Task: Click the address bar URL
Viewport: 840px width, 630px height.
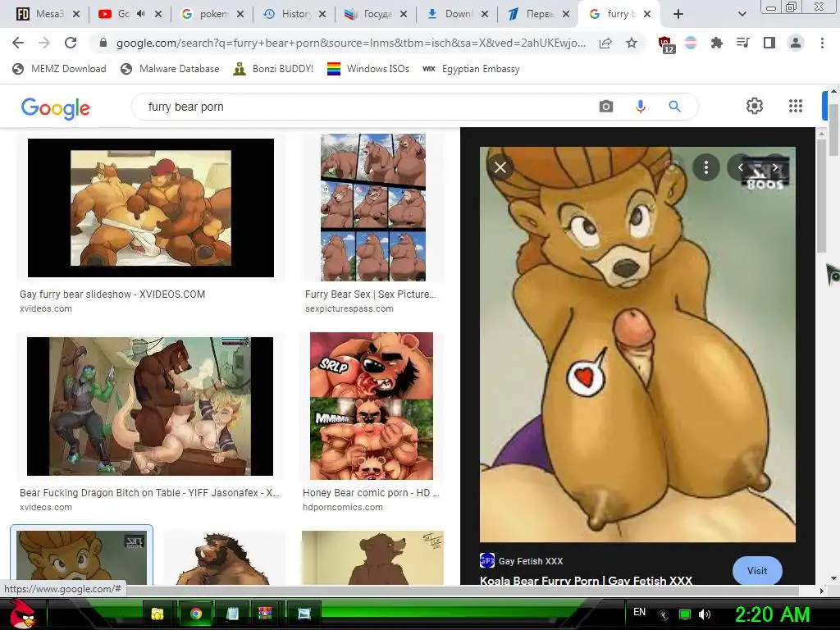Action: point(351,43)
